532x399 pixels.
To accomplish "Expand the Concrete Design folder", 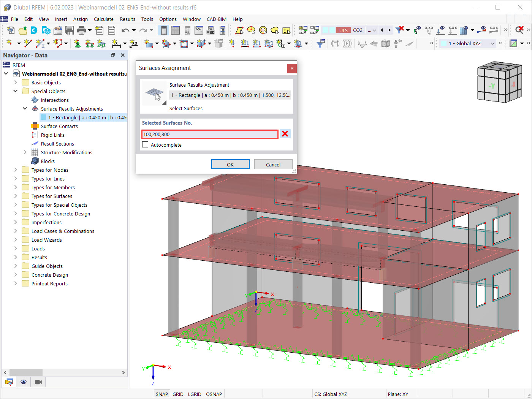I will [x=16, y=274].
